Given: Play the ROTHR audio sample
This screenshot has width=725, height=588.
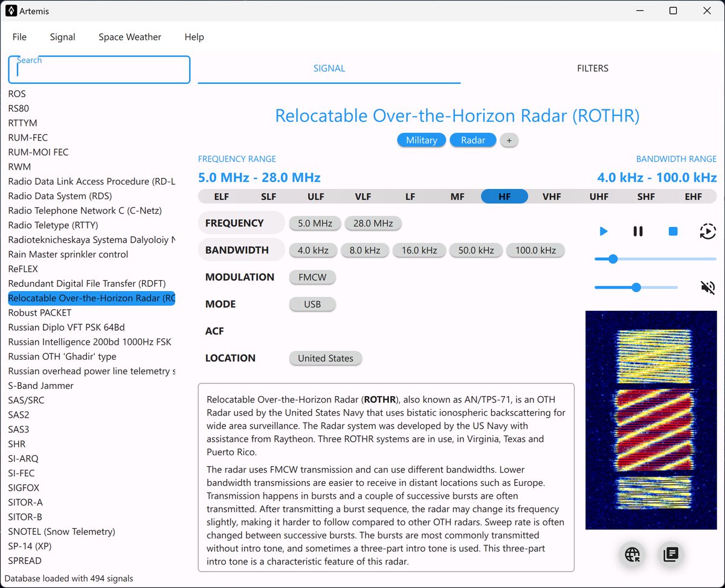Looking at the screenshot, I should click(603, 231).
